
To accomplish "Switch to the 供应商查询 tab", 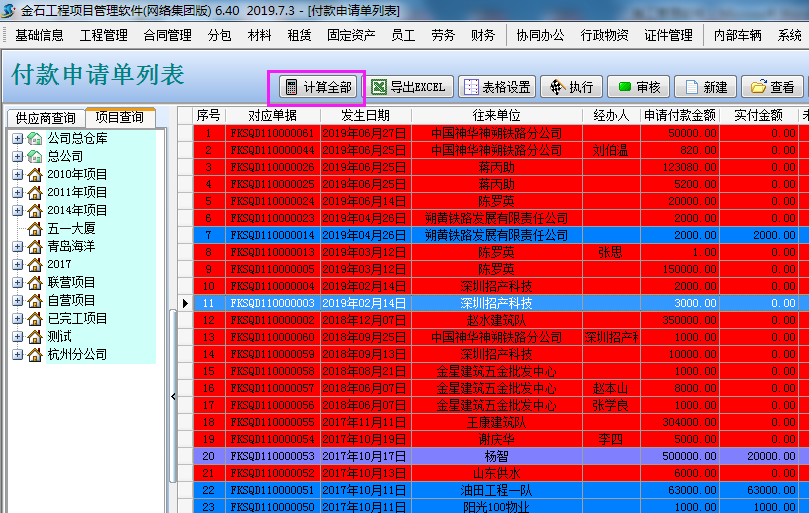I will [45, 118].
